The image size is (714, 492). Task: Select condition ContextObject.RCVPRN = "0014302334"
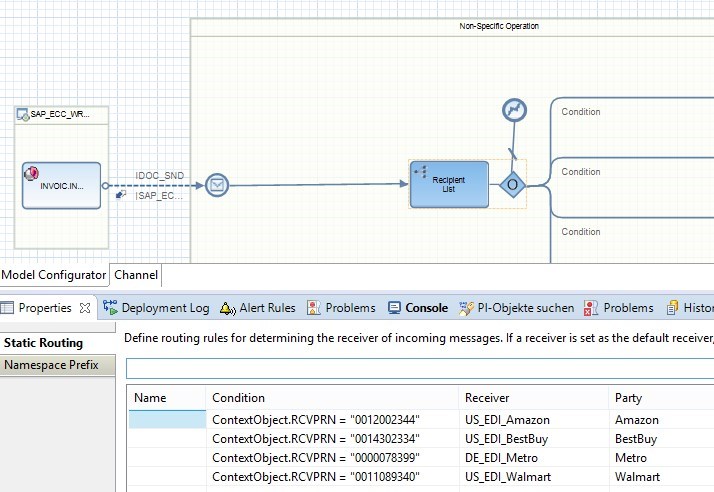tap(316, 439)
